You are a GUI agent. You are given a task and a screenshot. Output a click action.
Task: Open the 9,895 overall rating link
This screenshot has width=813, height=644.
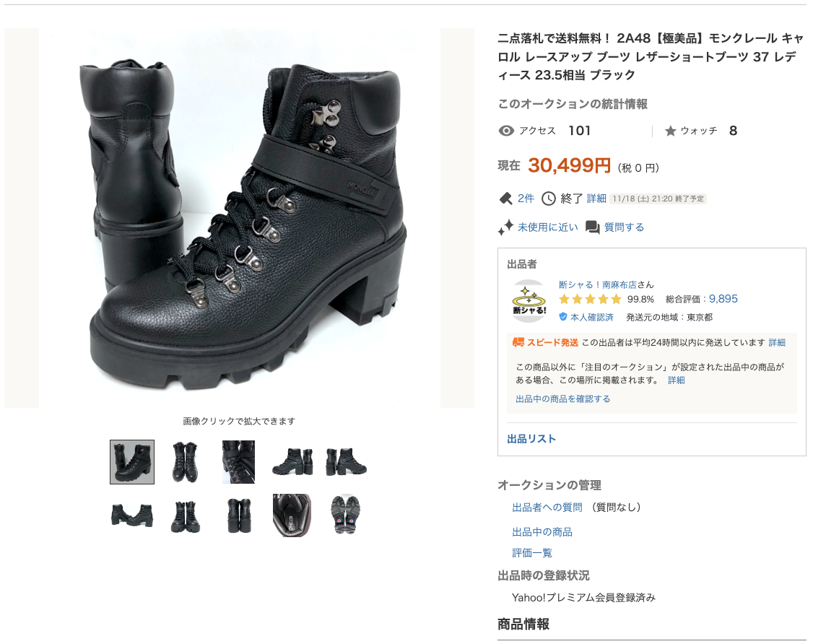(723, 299)
